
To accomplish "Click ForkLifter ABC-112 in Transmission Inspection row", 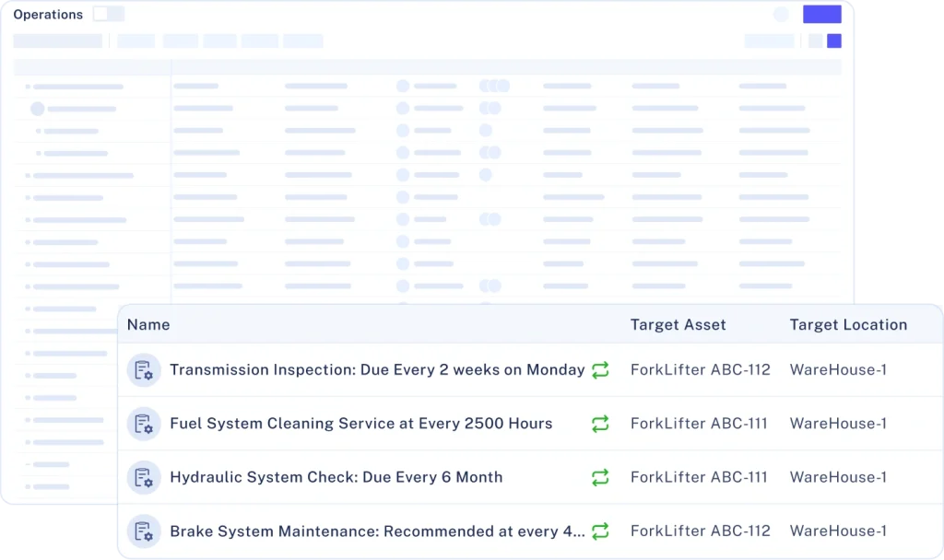I will pyautogui.click(x=700, y=370).
